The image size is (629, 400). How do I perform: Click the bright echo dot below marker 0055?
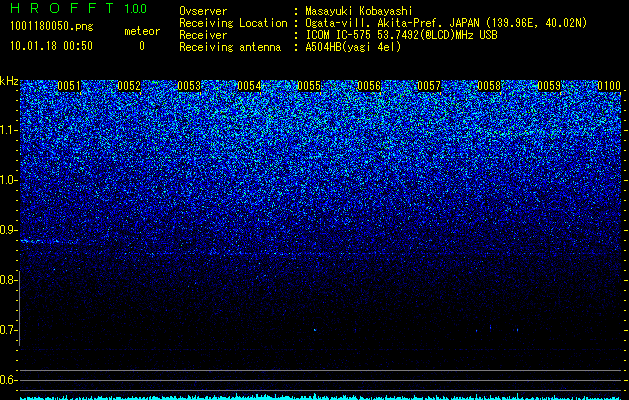pos(314,330)
